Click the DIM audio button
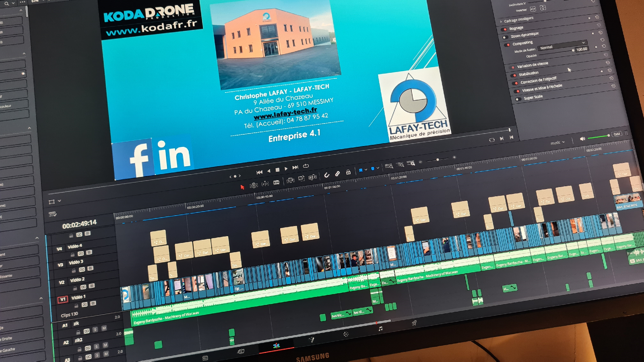Screen dimensions: 644x362 click(x=616, y=134)
